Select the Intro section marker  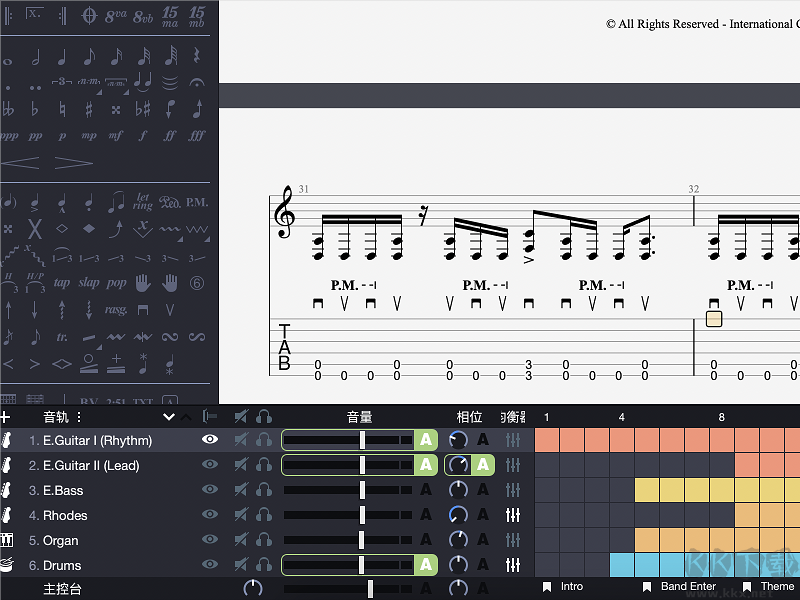point(570,587)
